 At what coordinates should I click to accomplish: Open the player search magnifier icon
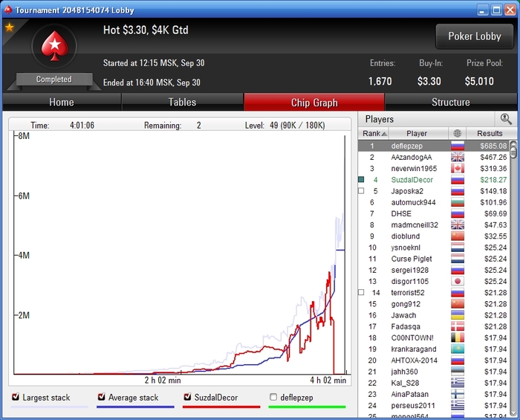506,119
